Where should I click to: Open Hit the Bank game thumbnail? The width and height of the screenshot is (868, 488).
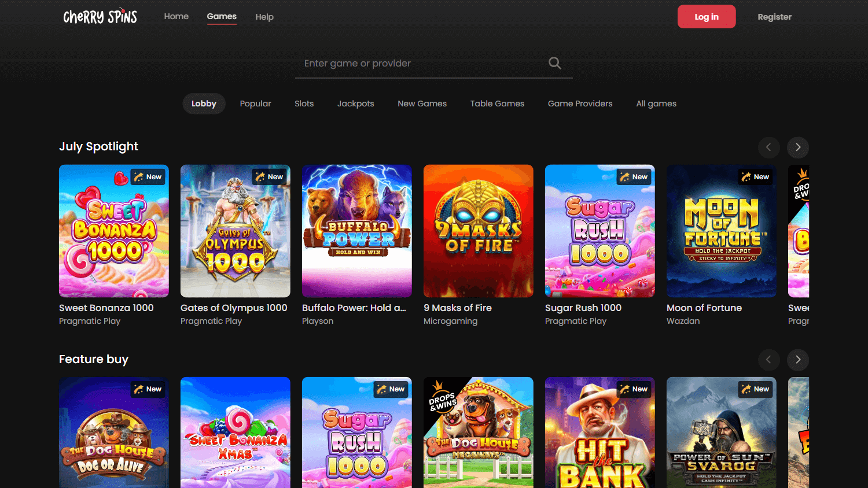coord(600,432)
